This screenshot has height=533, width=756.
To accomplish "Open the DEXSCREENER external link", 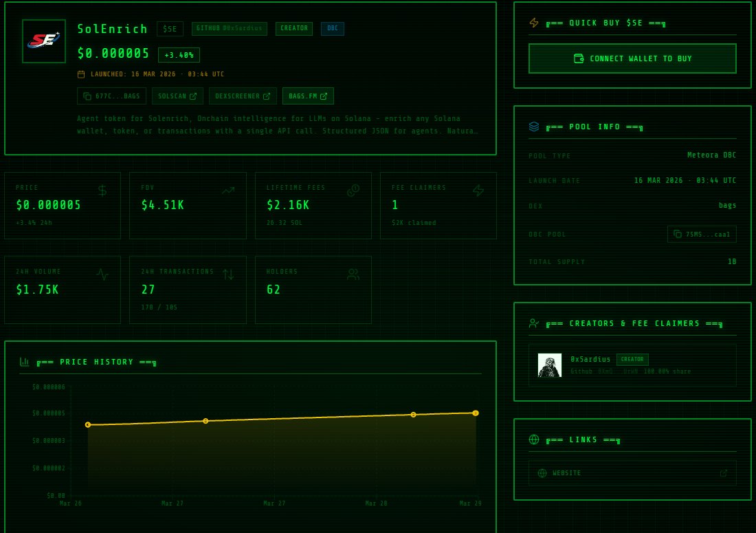I will [x=243, y=96].
